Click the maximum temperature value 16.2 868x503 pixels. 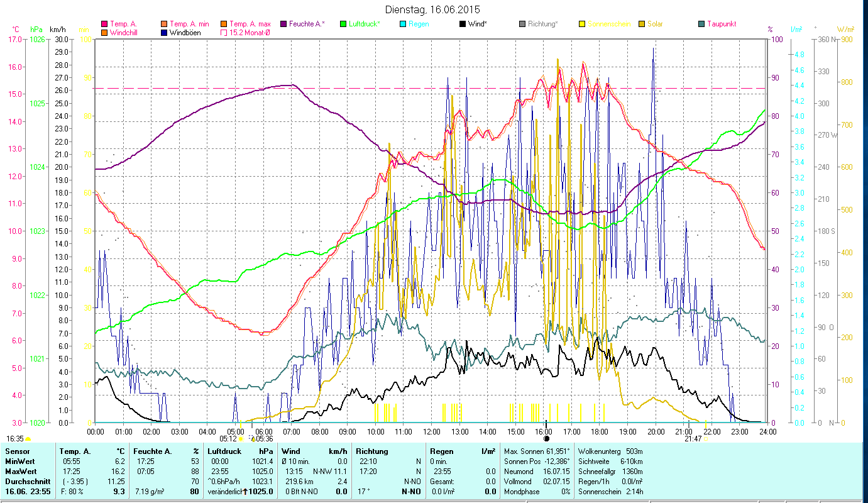[x=118, y=471]
